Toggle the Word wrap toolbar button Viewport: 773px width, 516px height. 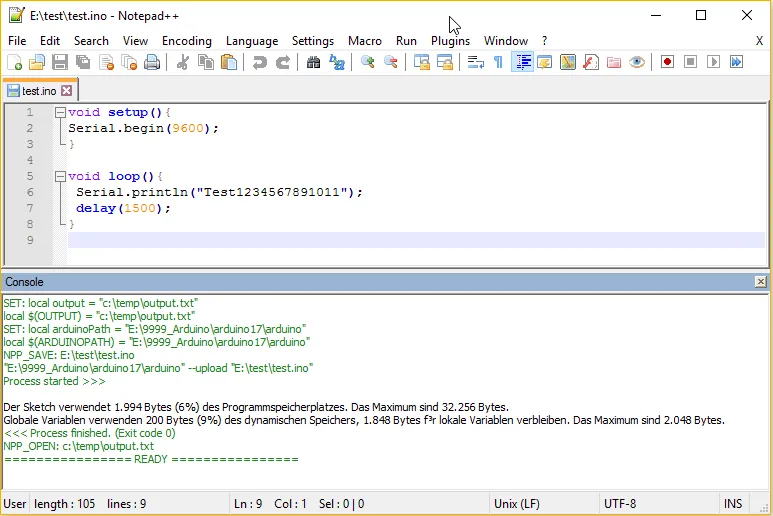475,63
